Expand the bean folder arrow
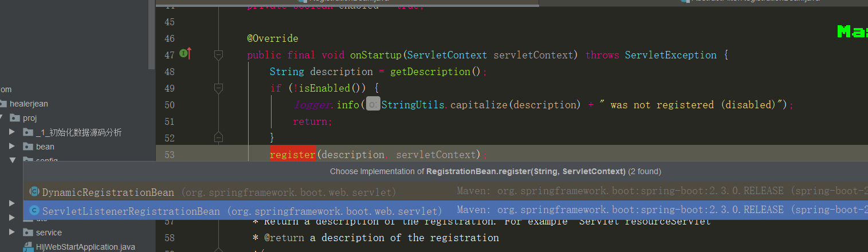 tap(12, 147)
